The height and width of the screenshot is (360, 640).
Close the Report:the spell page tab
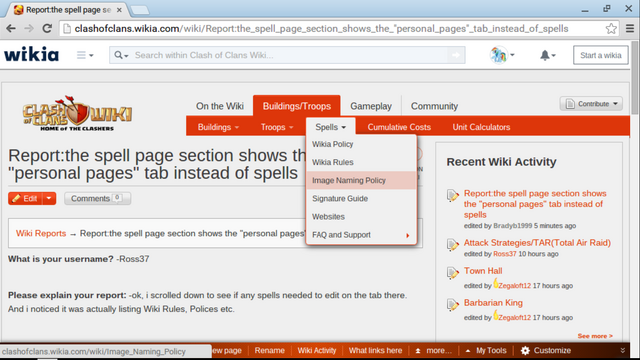point(119,10)
